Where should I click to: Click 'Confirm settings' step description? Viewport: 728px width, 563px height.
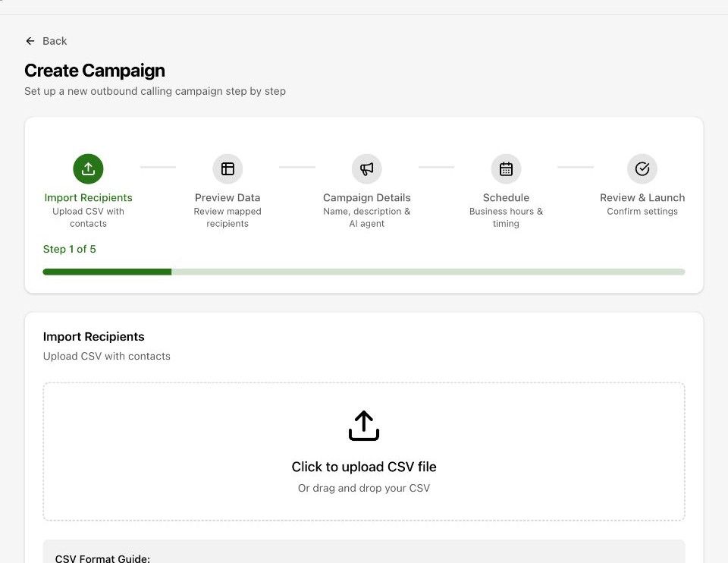pos(642,212)
